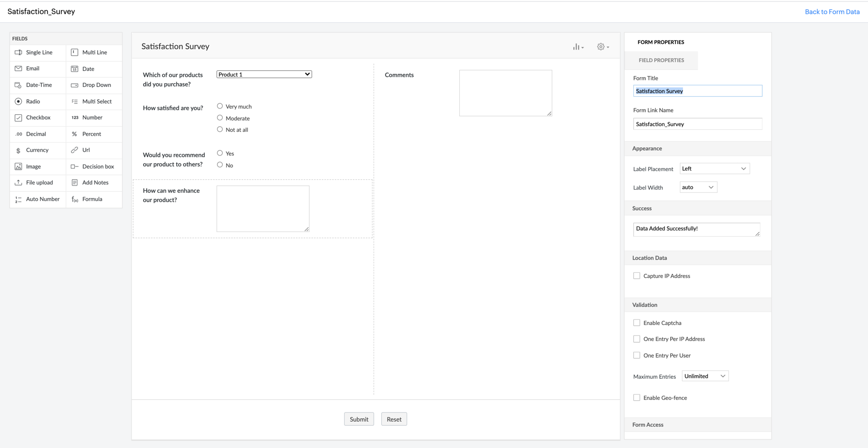The image size is (868, 448).
Task: Pick the Email field envelope icon
Action: point(18,68)
